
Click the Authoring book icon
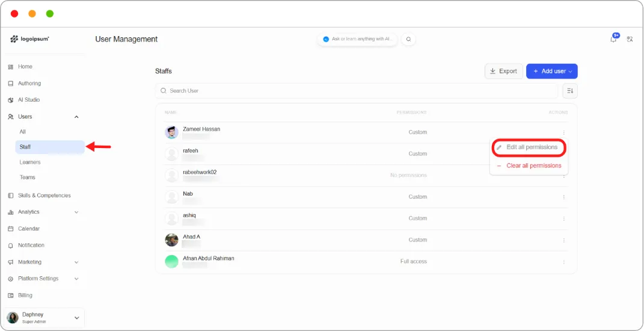(x=11, y=84)
